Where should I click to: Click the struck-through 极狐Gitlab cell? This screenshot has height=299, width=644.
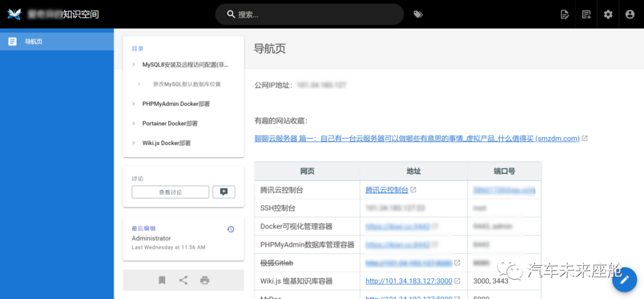307,263
